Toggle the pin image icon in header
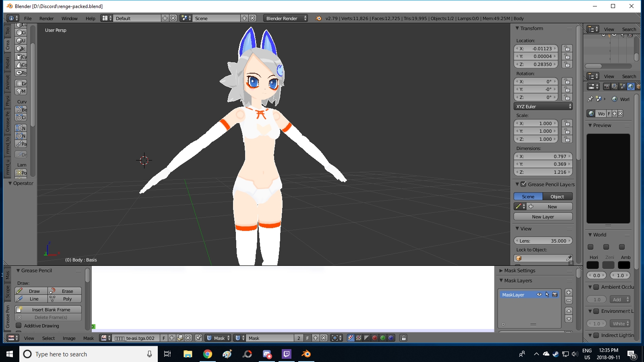This screenshot has width=644, height=362. (198, 338)
